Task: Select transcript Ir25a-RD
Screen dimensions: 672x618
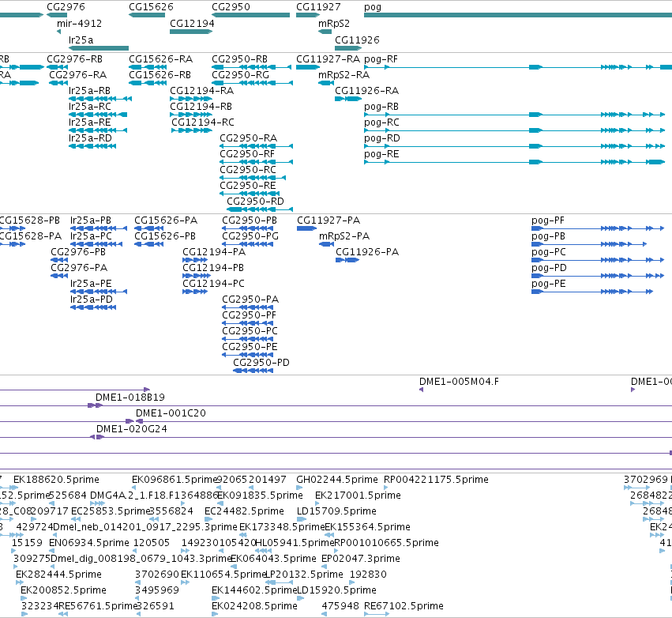Action: (x=92, y=146)
